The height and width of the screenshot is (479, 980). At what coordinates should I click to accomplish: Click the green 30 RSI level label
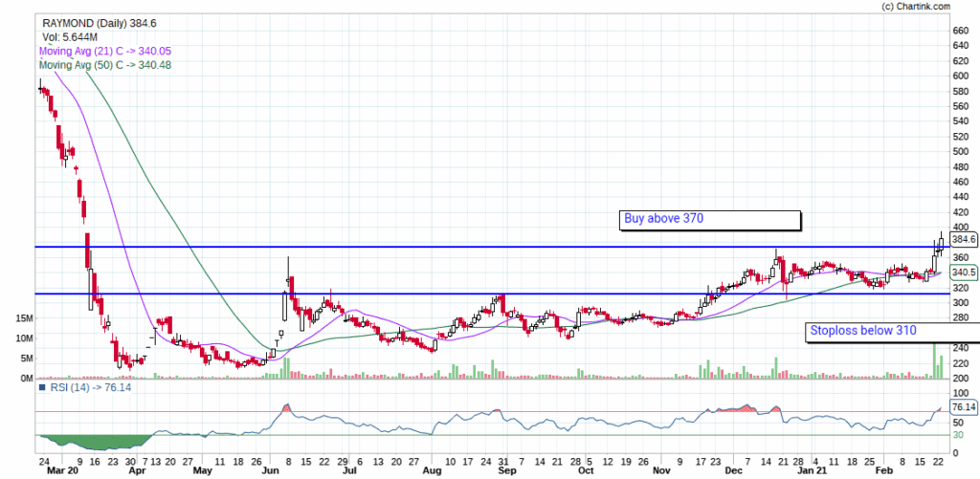(957, 435)
